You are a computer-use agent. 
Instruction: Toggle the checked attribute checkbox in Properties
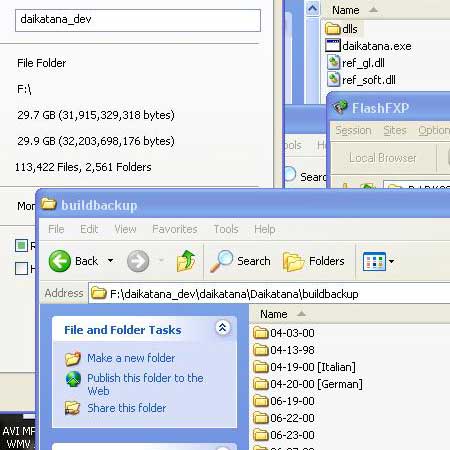point(21,246)
